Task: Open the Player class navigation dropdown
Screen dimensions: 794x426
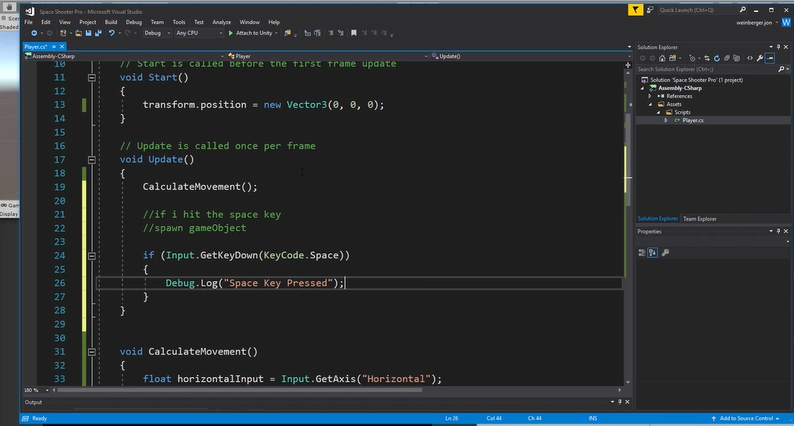Action: click(327, 56)
